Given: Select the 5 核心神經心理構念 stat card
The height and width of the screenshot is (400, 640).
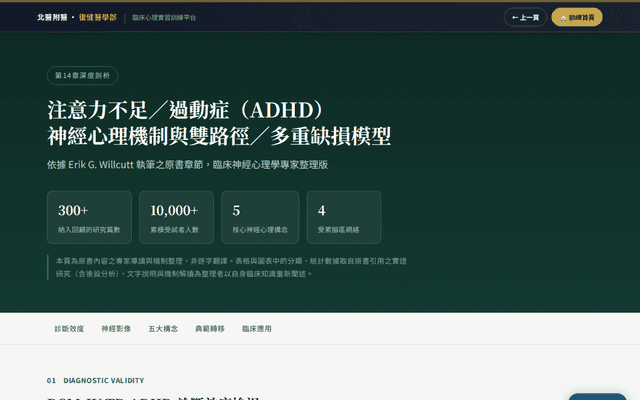Looking at the screenshot, I should tap(260, 217).
